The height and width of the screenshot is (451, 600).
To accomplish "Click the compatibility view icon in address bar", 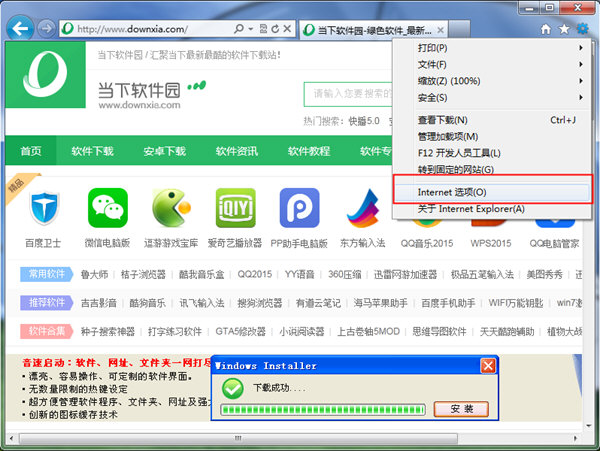I will [263, 29].
